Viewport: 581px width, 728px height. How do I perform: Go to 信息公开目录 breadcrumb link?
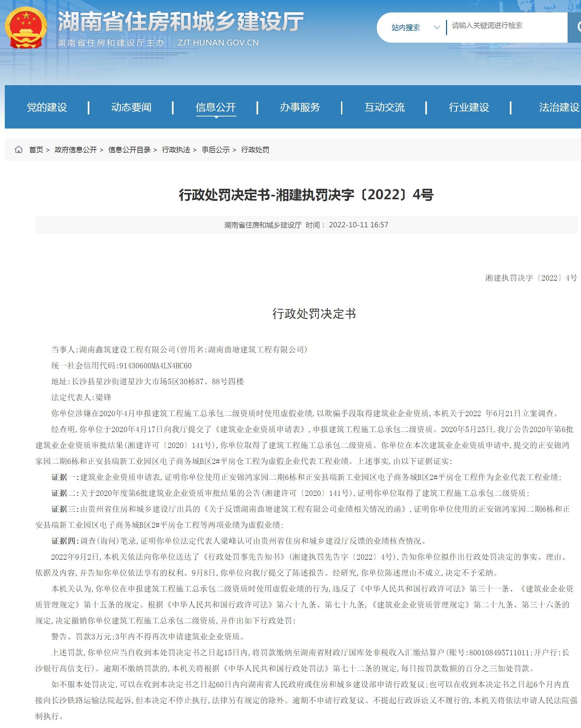129,150
